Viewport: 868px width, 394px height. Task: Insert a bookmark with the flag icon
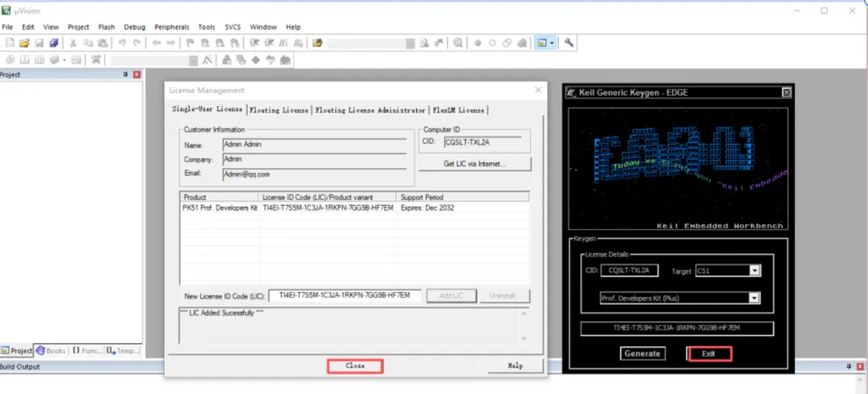[x=190, y=43]
